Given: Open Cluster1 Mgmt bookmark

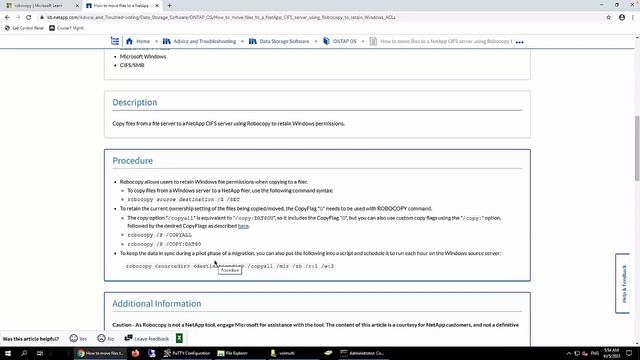Looking at the screenshot, I should pos(67,28).
